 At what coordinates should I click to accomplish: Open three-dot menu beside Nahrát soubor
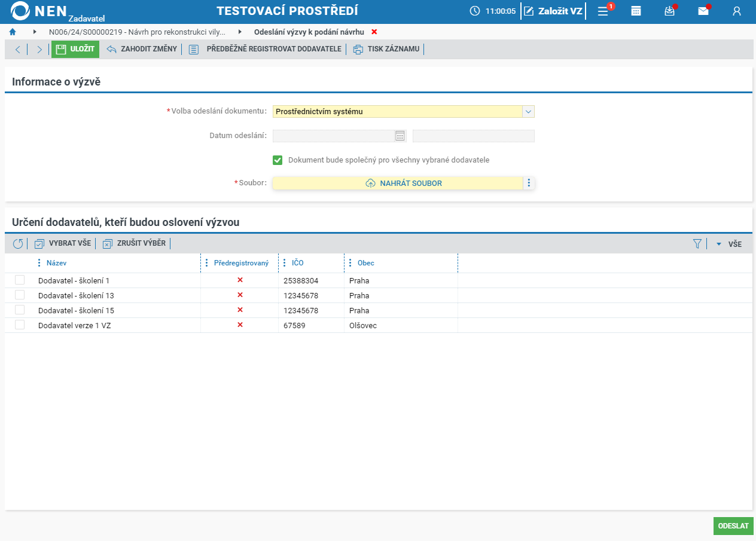click(529, 183)
